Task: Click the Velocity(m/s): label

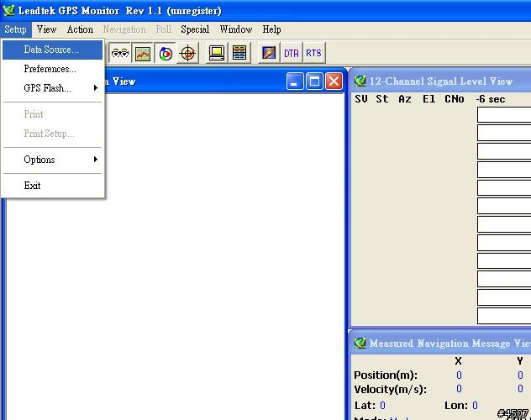Action: tap(390, 389)
